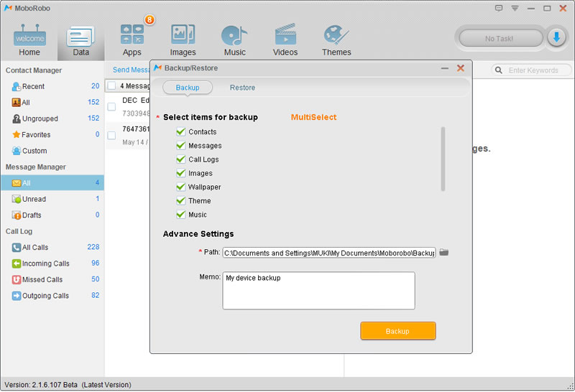The width and height of the screenshot is (575, 392).
Task: Open the Images section in the toolbar
Action: (183, 40)
